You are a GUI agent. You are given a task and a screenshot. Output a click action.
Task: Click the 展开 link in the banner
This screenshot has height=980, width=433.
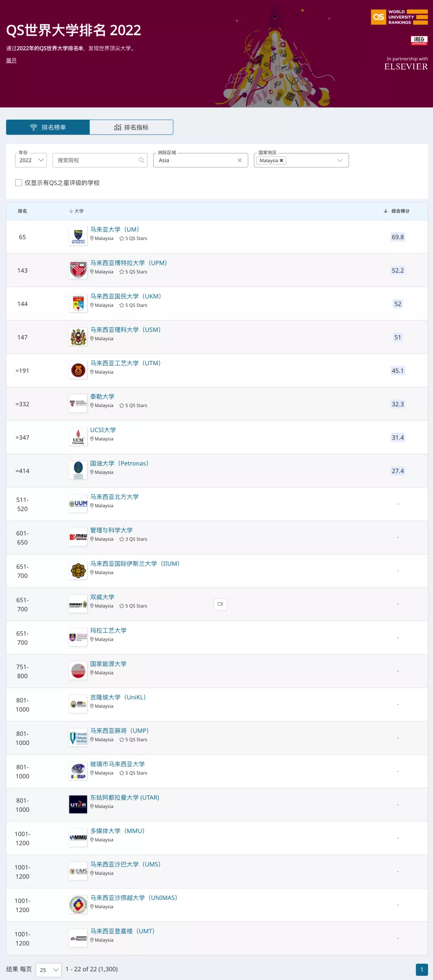[x=11, y=60]
